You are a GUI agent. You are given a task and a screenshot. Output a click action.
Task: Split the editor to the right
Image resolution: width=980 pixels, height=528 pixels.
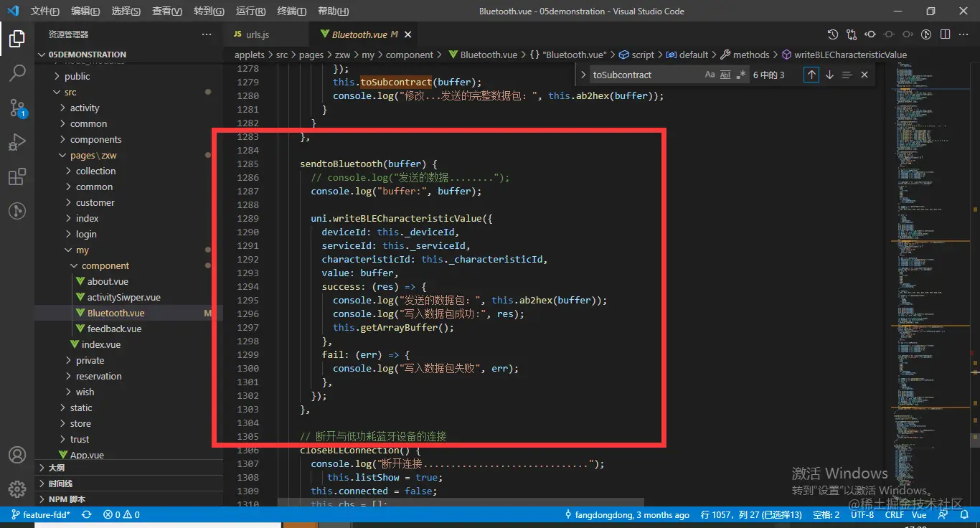click(x=945, y=34)
